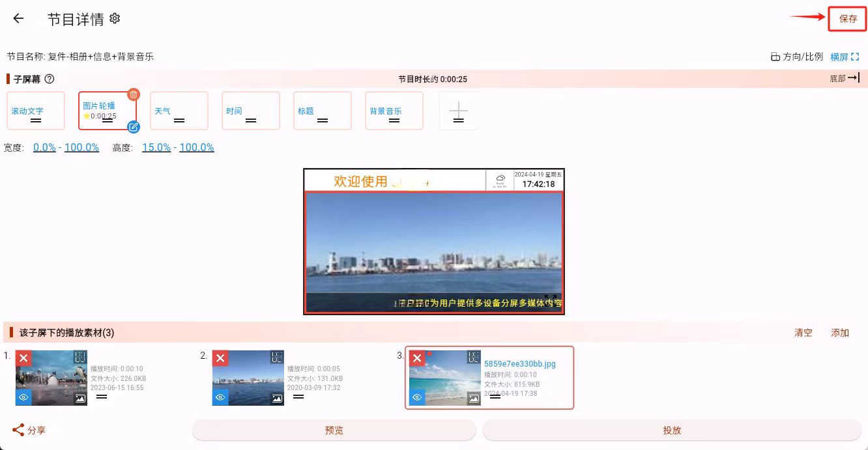
Task: Open settings gear next to 节目详情
Action: pyautogui.click(x=115, y=18)
